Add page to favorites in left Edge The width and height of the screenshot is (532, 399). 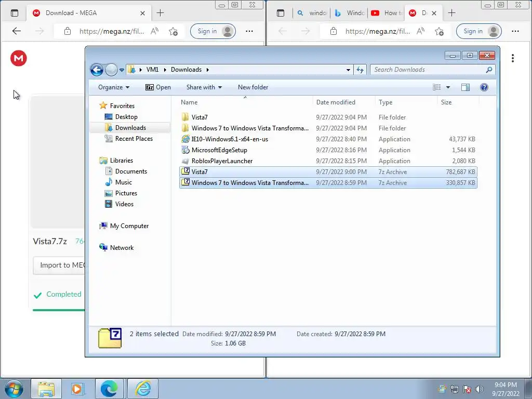click(x=174, y=32)
